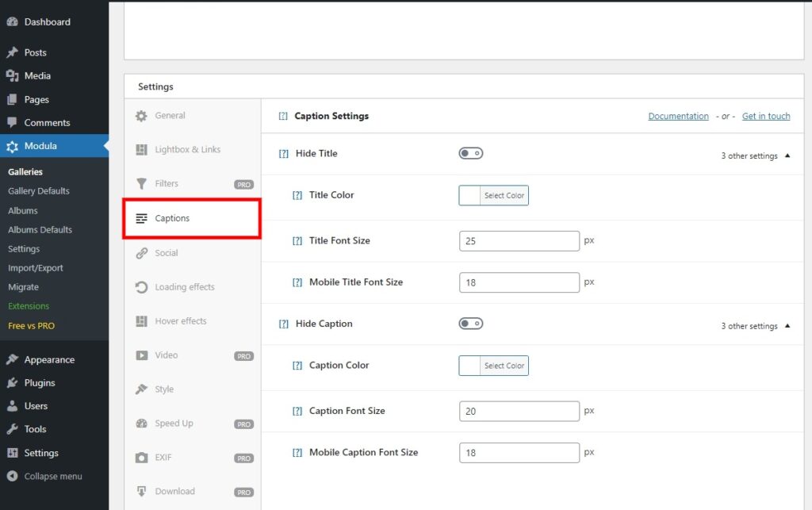Screen dimensions: 812x510
Task: Click the Title Font Size input field
Action: pyautogui.click(x=519, y=241)
